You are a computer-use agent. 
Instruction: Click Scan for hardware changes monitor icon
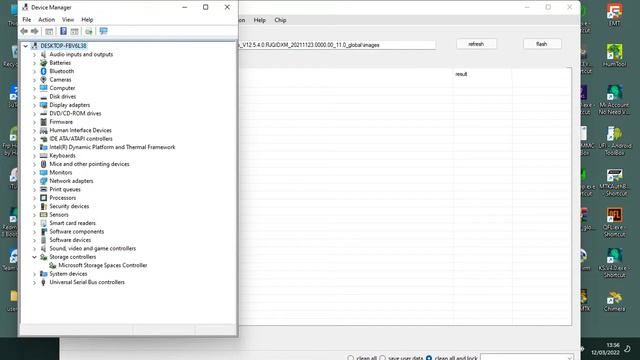pos(103,31)
